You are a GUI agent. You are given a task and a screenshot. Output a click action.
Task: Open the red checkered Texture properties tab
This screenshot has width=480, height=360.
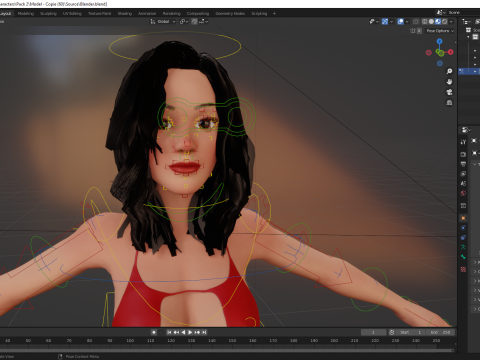tap(463, 269)
